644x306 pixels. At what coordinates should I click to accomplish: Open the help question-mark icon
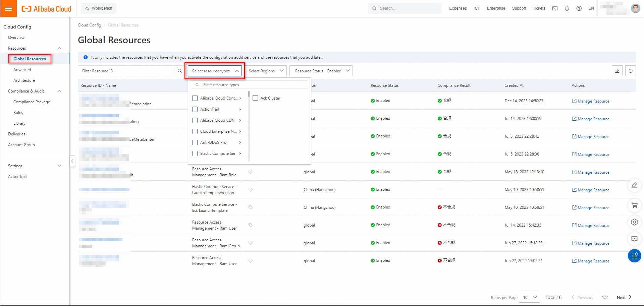coord(579,8)
